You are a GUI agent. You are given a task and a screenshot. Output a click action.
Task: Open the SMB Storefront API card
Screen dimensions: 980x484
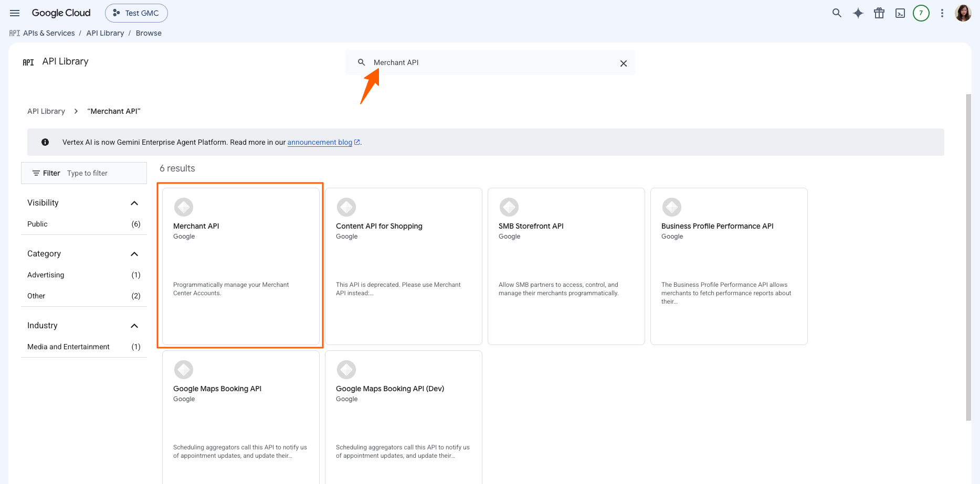[x=566, y=266]
